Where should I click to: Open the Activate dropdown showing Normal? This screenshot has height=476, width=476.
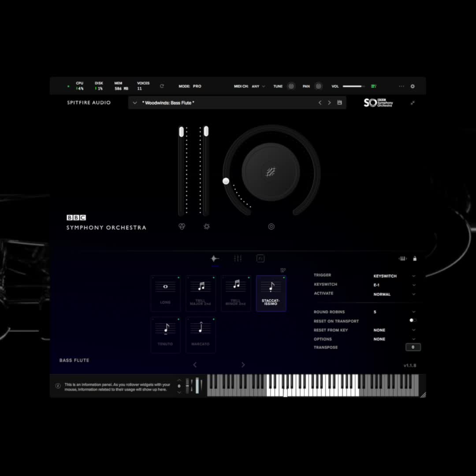394,294
